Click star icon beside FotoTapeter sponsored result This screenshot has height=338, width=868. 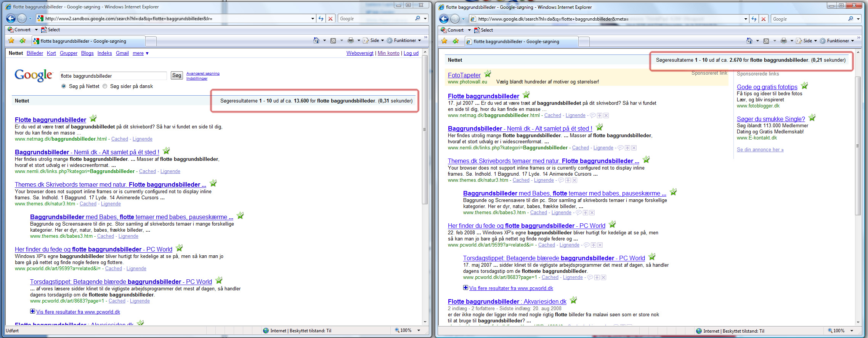pyautogui.click(x=488, y=74)
